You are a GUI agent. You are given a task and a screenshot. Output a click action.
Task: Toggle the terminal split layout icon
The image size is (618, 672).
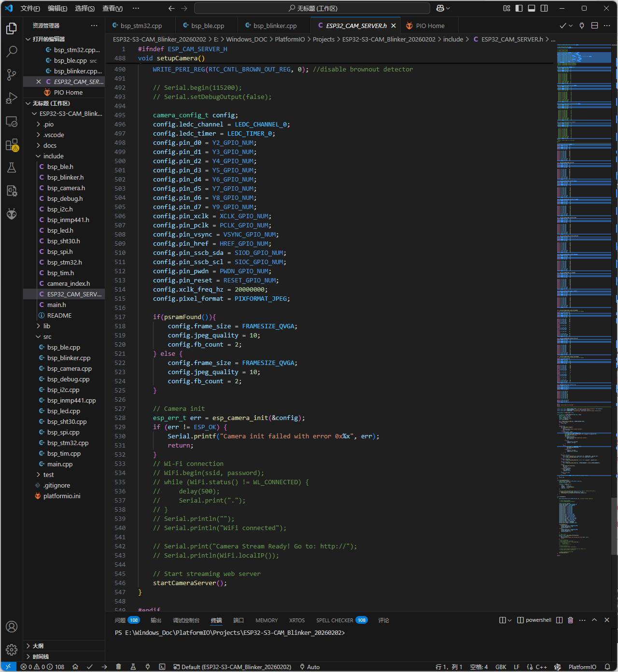pyautogui.click(x=559, y=620)
